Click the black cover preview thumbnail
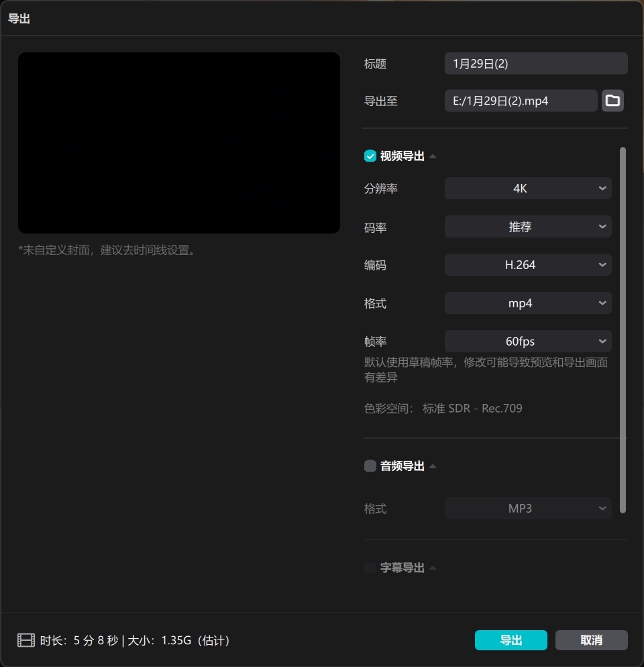 click(179, 143)
